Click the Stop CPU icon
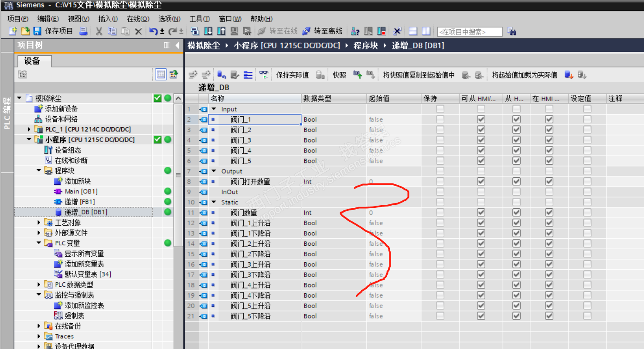 point(382,31)
